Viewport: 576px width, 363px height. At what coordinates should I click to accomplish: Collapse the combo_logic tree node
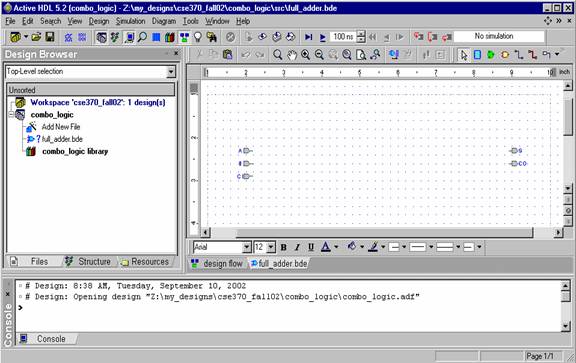[x=11, y=115]
